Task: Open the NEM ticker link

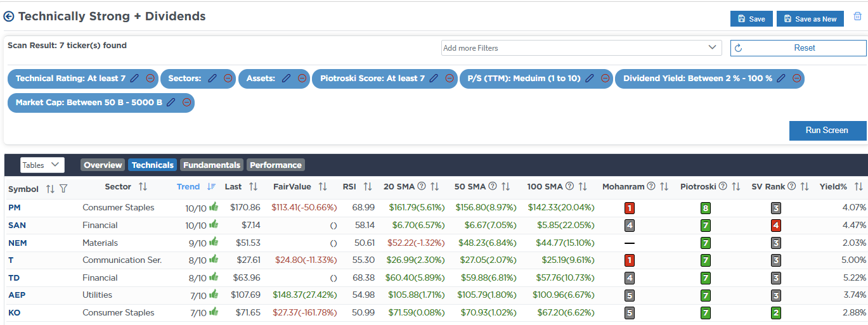Action: coord(18,243)
